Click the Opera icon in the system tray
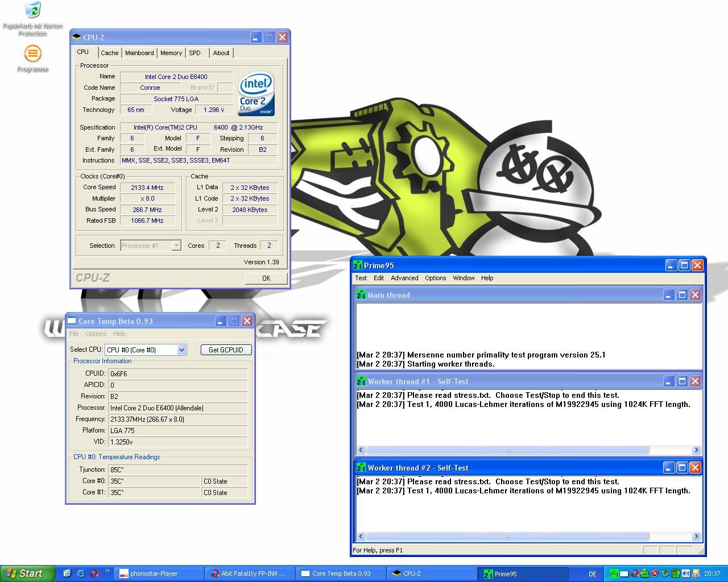Screen dimensions: 728x582 pyautogui.click(x=635, y=573)
